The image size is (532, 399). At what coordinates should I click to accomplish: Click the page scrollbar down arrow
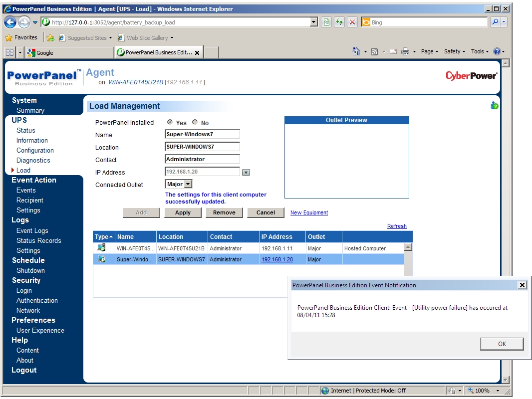[x=506, y=380]
